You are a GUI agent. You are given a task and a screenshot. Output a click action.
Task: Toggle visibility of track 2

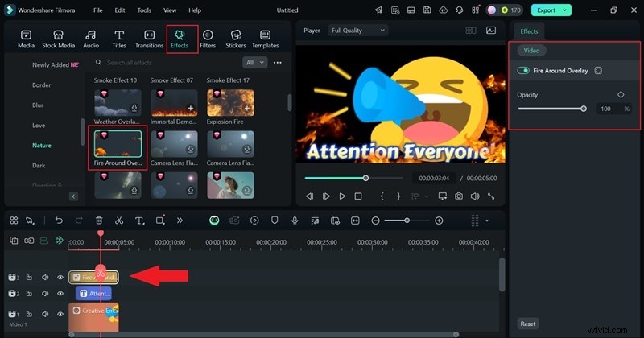tap(60, 294)
